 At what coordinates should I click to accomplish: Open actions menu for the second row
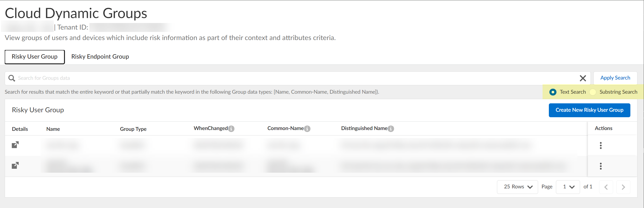tap(600, 166)
